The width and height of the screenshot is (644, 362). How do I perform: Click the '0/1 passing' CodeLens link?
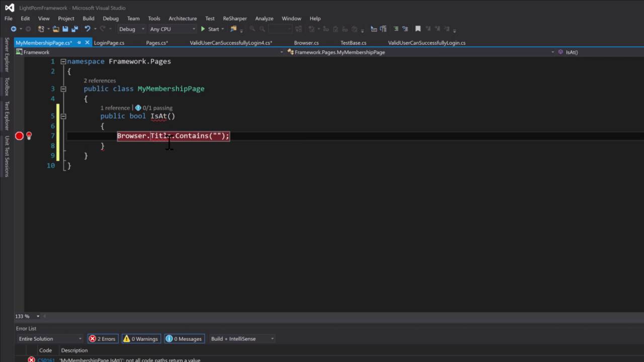pos(157,108)
